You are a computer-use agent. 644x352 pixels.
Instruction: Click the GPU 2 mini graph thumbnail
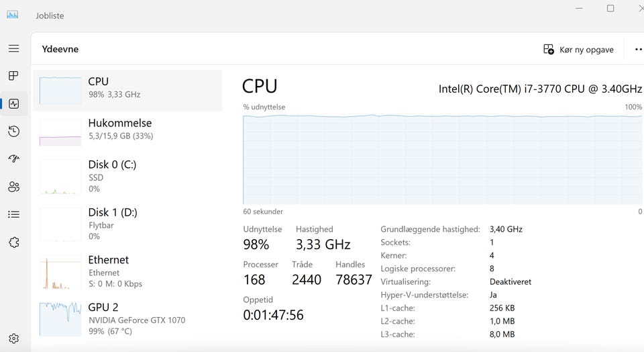60,319
